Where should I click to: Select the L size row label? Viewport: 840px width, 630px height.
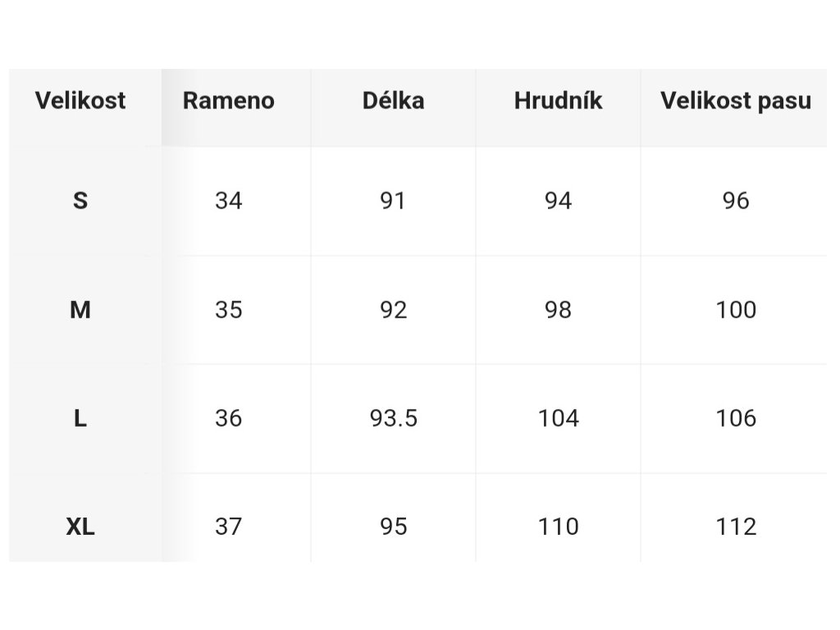click(80, 418)
